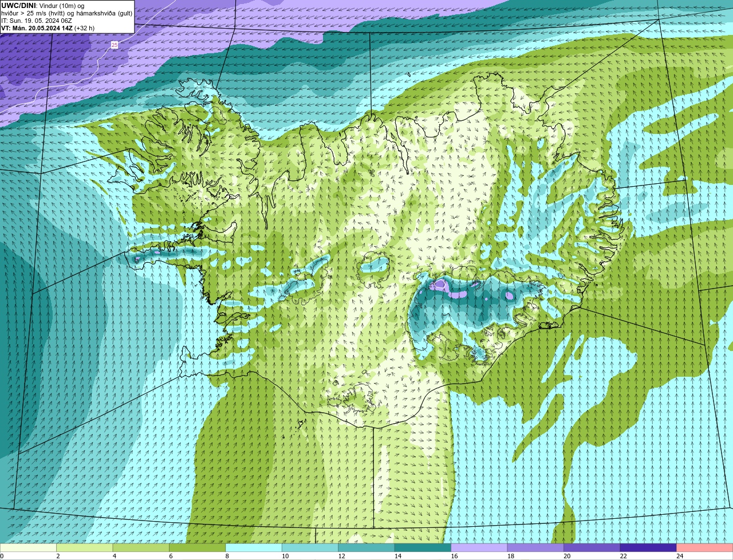Click the pink legend swatch above 24 m/s

[705, 547]
